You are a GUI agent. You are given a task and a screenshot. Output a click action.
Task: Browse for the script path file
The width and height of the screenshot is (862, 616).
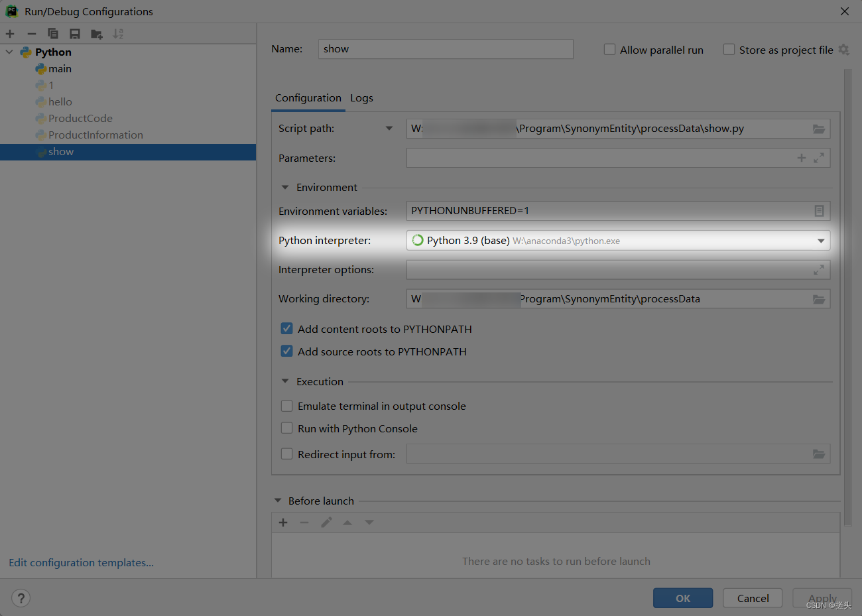pos(820,129)
